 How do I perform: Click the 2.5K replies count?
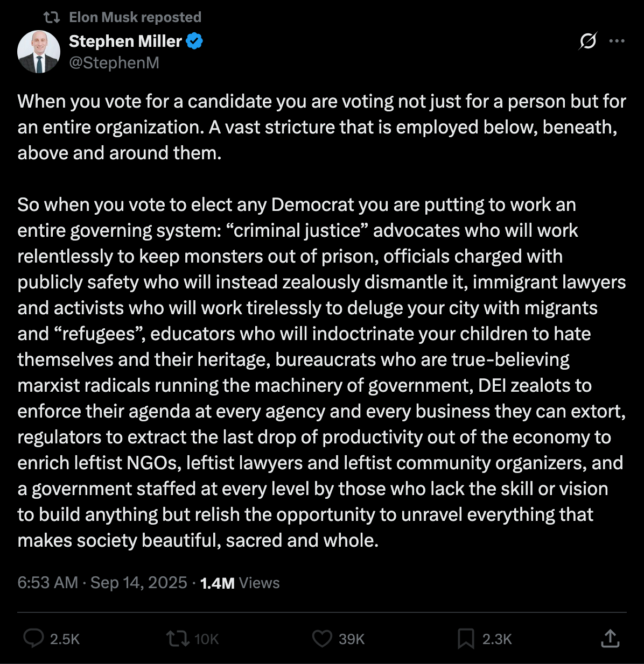[65, 639]
